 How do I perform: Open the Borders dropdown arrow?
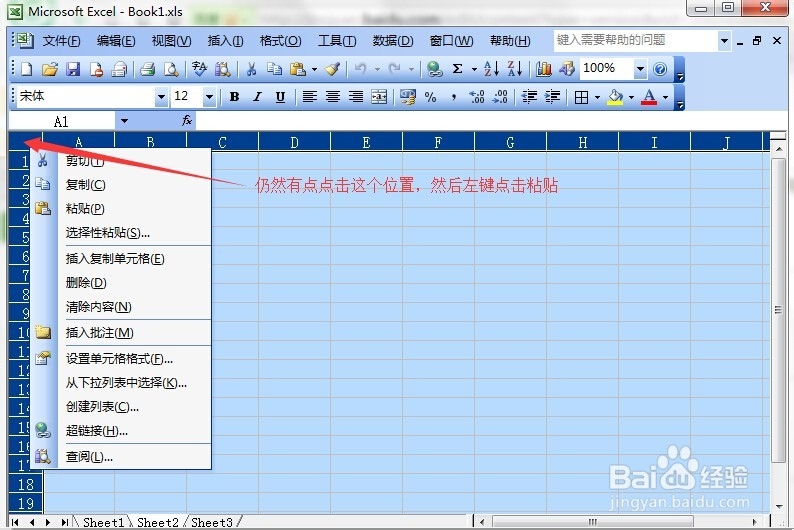[597, 97]
